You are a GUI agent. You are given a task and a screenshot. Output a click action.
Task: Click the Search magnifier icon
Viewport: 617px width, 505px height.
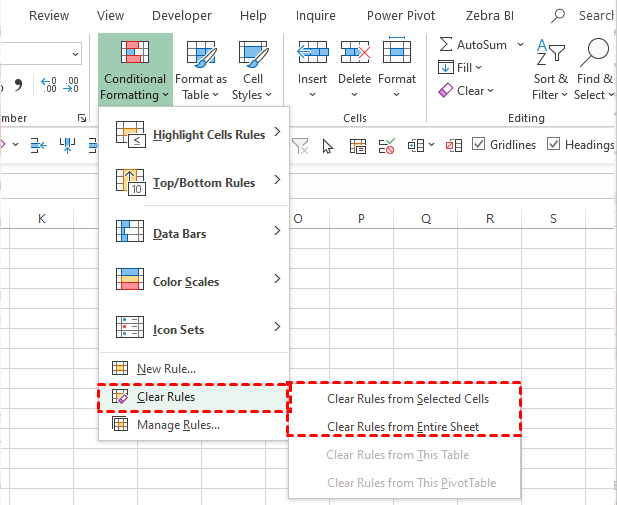pyautogui.click(x=558, y=15)
